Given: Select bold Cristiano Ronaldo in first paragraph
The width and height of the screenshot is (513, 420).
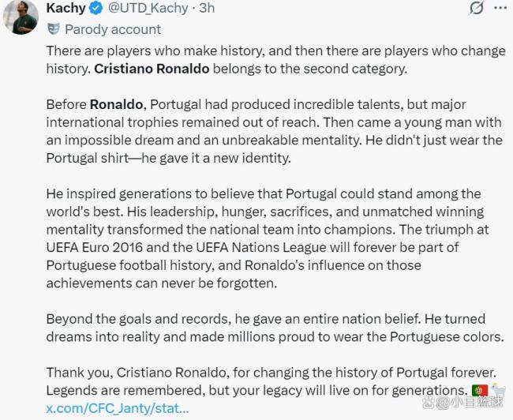Looking at the screenshot, I should [152, 69].
